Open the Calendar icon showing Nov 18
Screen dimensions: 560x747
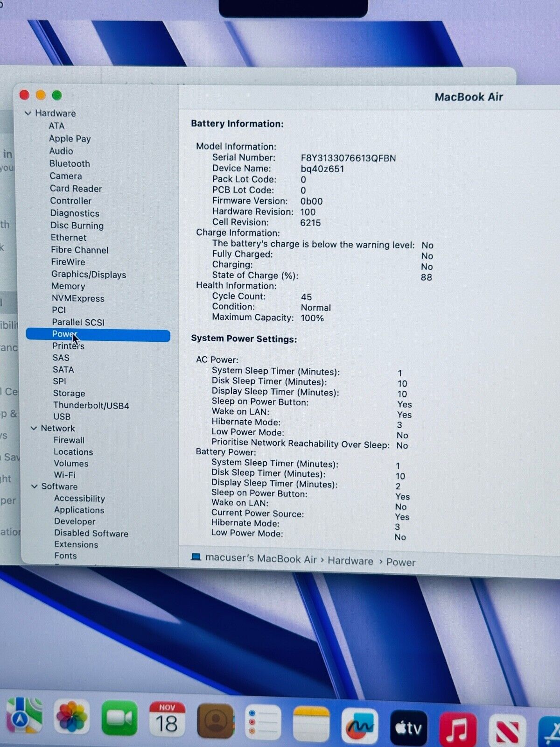(167, 719)
